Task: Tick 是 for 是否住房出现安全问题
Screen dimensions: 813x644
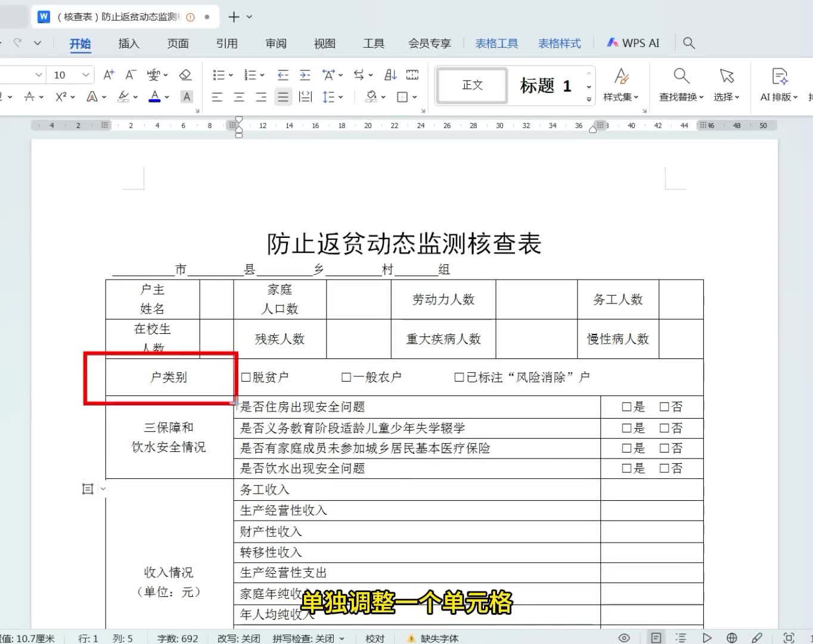Action: pyautogui.click(x=626, y=407)
